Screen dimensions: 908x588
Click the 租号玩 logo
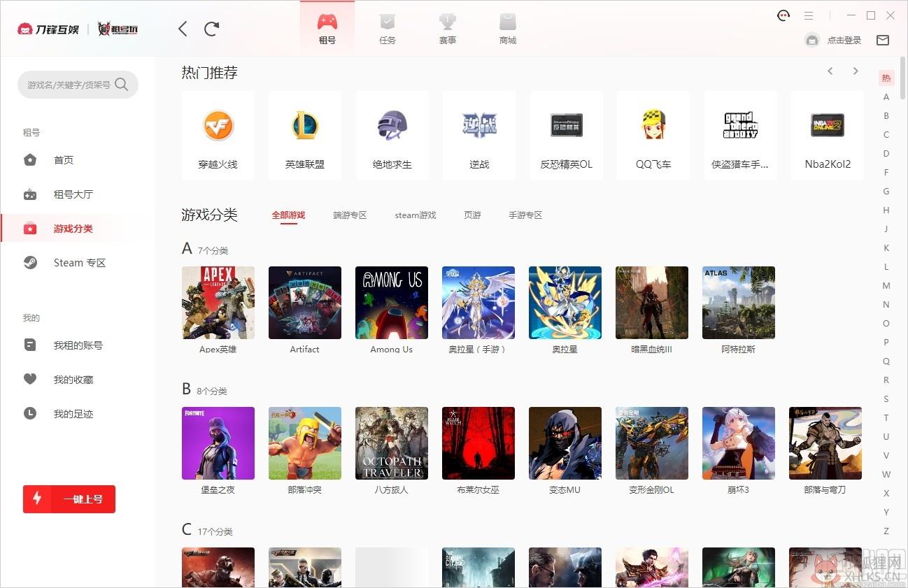click(118, 29)
